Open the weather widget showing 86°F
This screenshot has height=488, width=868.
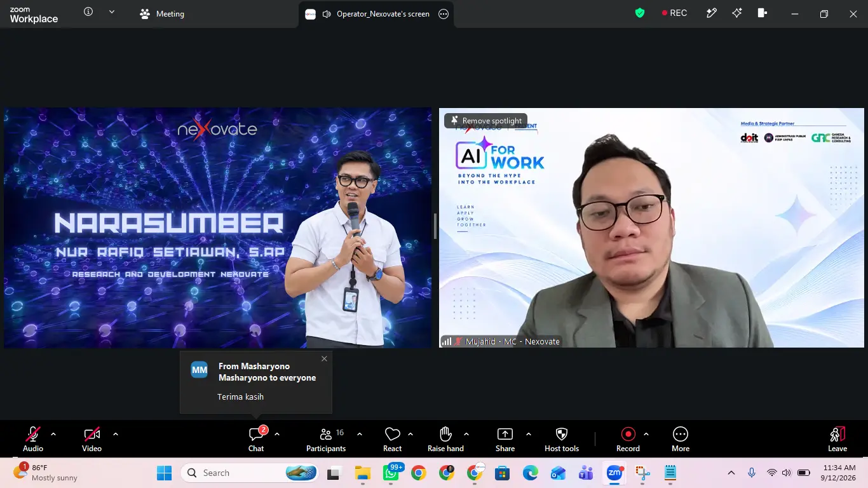tap(46, 473)
